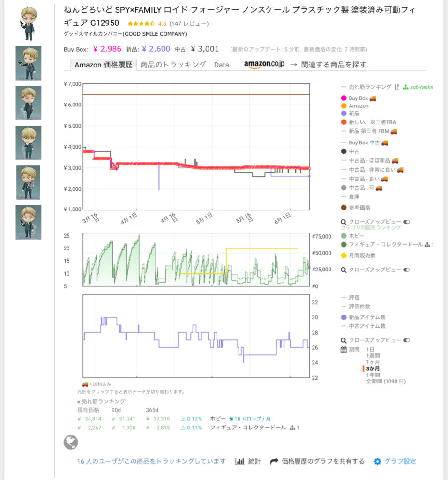Toggle 参考価格 brown legend entry
The width and height of the screenshot is (448, 480).
[356, 208]
